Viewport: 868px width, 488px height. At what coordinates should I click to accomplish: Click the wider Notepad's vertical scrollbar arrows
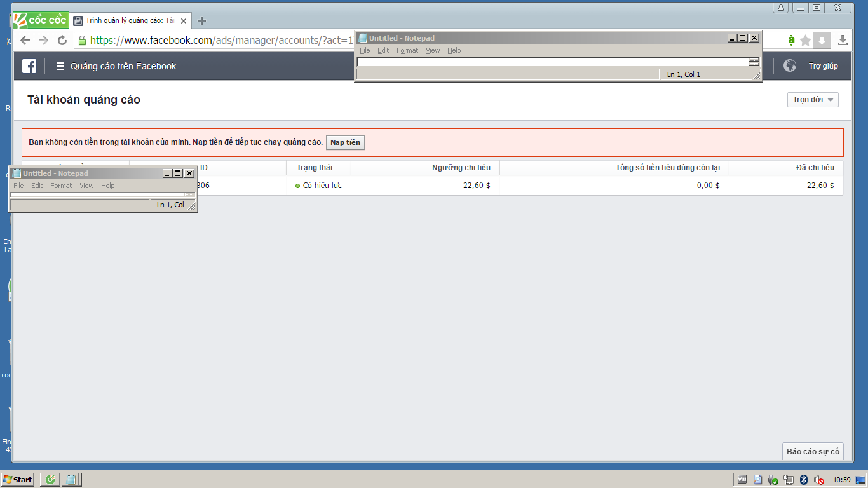(x=754, y=62)
